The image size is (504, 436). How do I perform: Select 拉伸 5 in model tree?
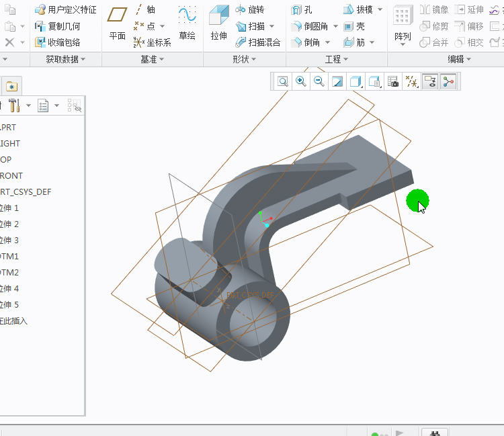(9, 304)
